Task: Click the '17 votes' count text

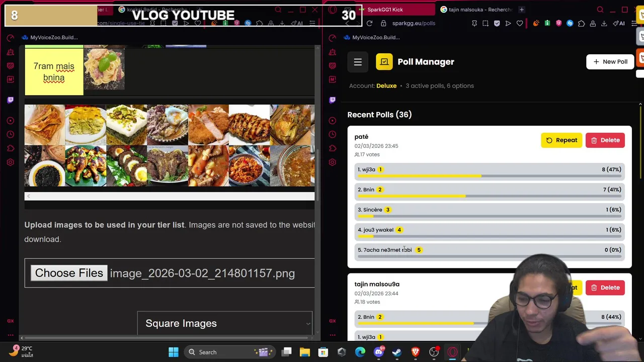Action: [x=370, y=154]
